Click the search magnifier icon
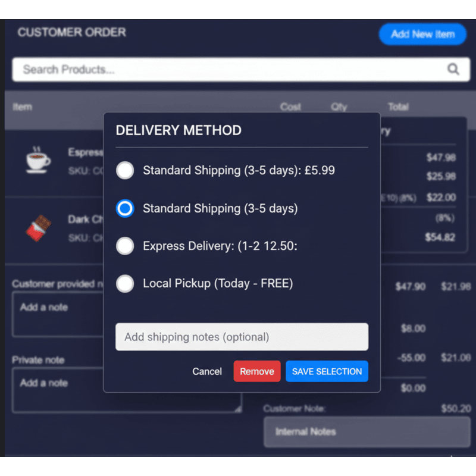 [x=453, y=69]
